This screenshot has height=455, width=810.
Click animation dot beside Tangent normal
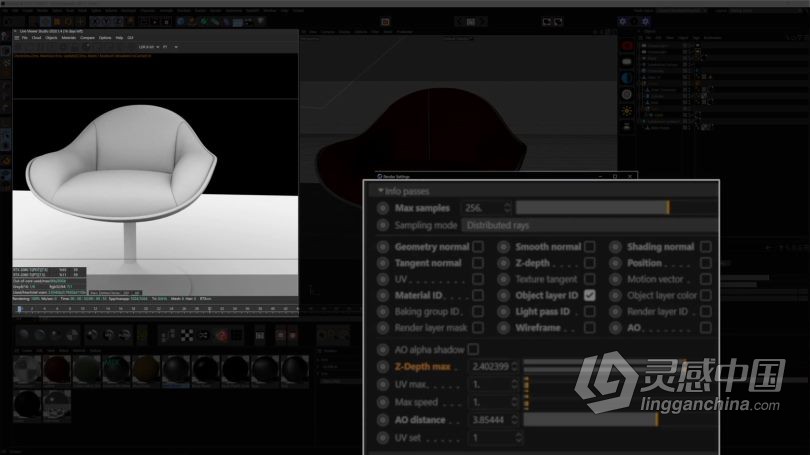pos(383,263)
